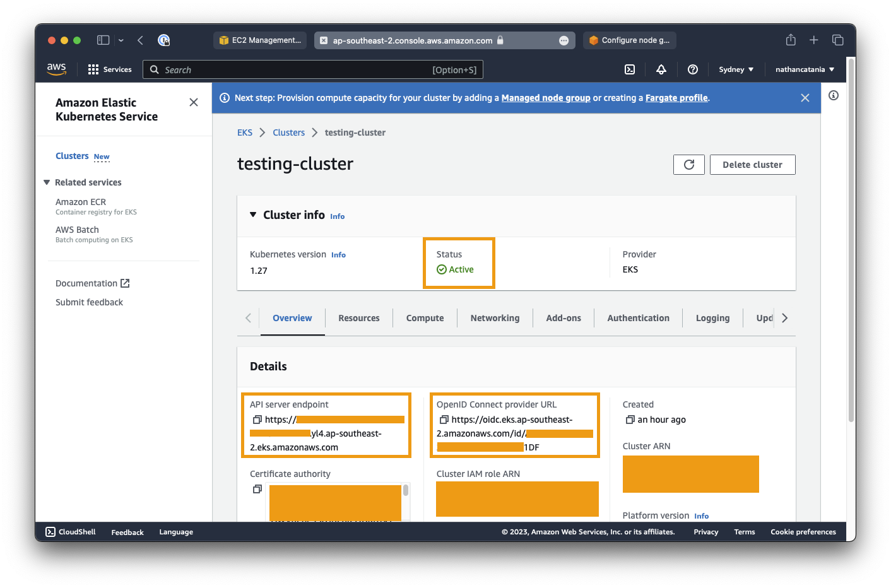Screen dimensions: 891x588
Task: Toggle the Safari sidebar
Action: [x=103, y=40]
